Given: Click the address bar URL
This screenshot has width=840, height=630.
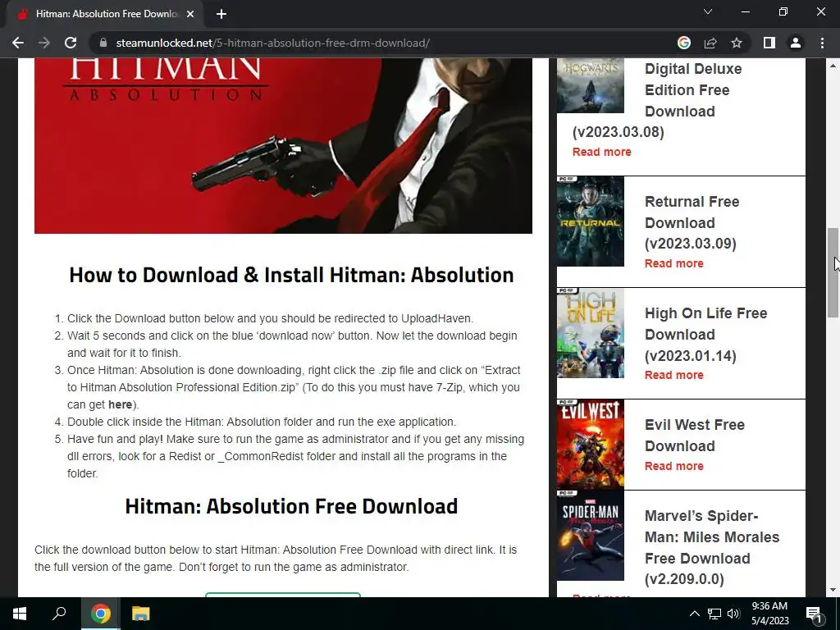Looking at the screenshot, I should click(272, 43).
